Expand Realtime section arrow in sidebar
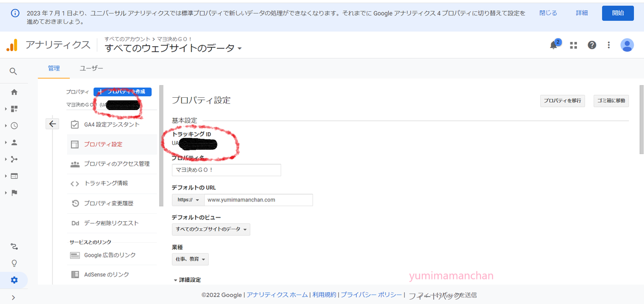This screenshot has width=644, height=304. (6, 126)
